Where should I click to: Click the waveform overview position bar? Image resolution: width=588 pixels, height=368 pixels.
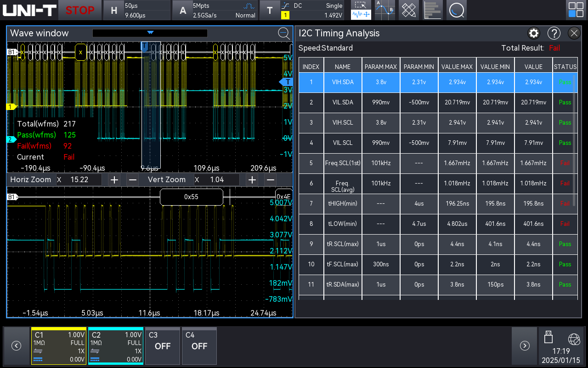pyautogui.click(x=150, y=33)
